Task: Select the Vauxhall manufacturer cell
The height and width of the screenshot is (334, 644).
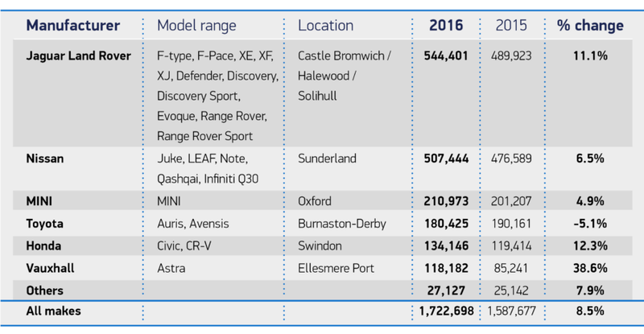Action: coord(50,269)
